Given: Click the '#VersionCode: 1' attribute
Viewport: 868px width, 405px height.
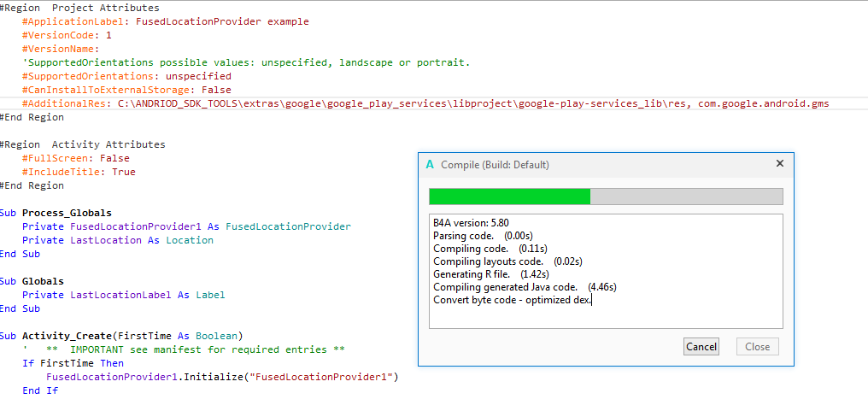Looking at the screenshot, I should tap(67, 35).
